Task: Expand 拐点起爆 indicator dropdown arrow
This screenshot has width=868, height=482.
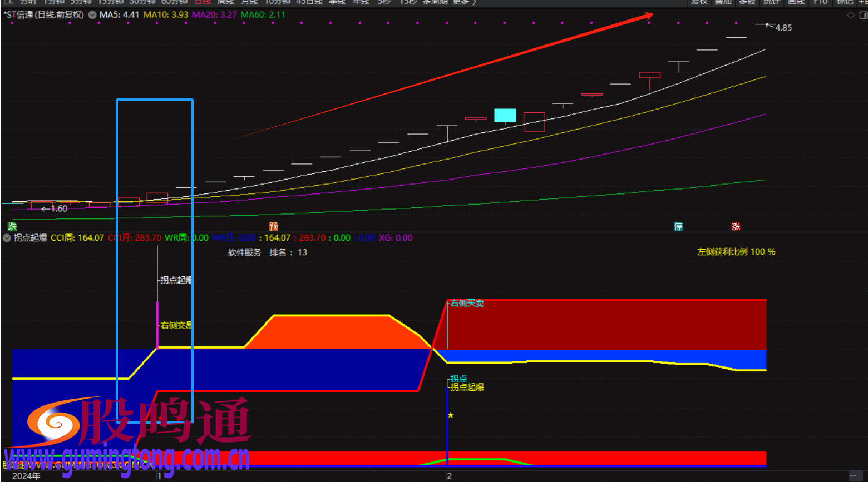Action: coord(7,238)
